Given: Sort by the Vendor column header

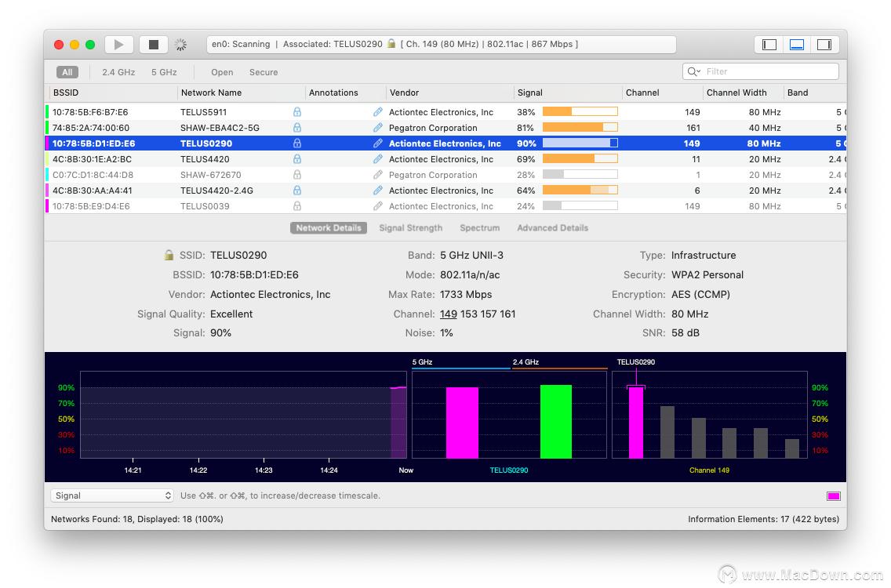Looking at the screenshot, I should (x=449, y=93).
